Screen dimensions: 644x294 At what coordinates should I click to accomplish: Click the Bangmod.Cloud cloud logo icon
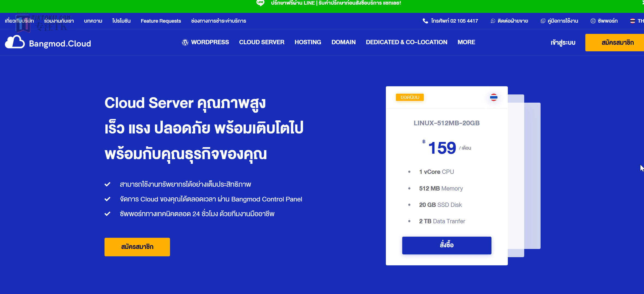click(15, 42)
